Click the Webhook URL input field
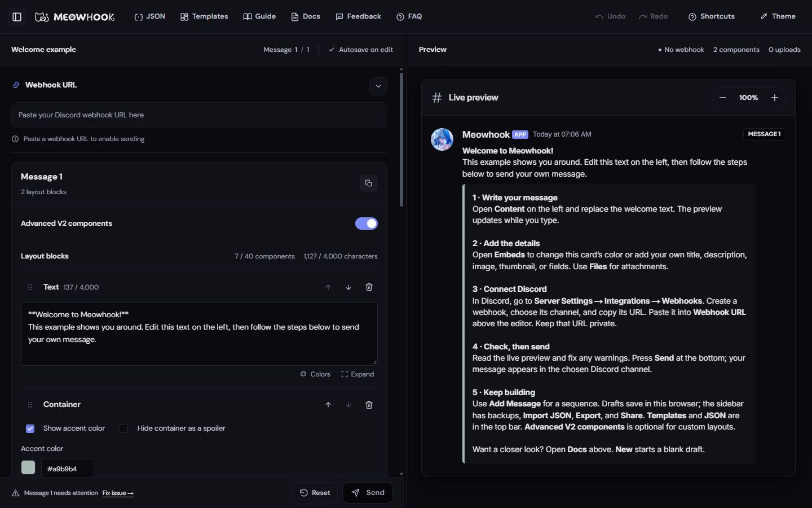Image resolution: width=812 pixels, height=508 pixels. (199, 115)
